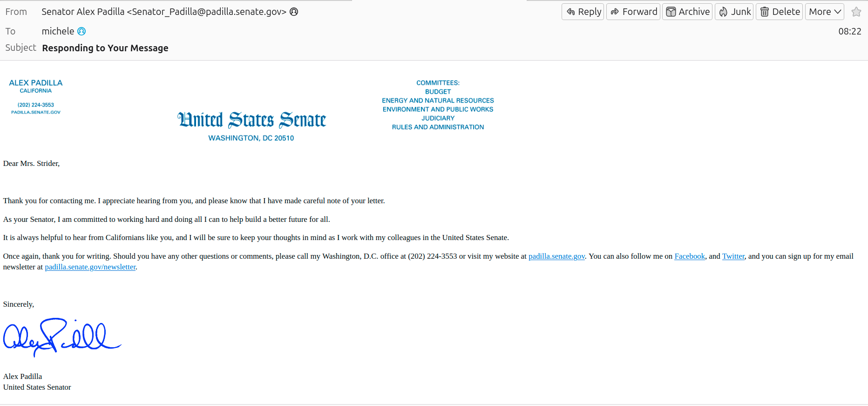Click the Alex Padilla signature image
The image size is (868, 406).
click(x=62, y=337)
